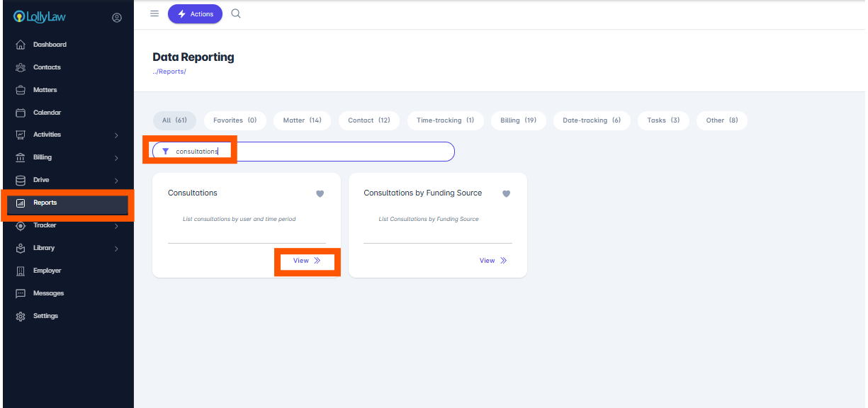Click the Consultations report title
This screenshot has height=408, width=868.
click(193, 193)
